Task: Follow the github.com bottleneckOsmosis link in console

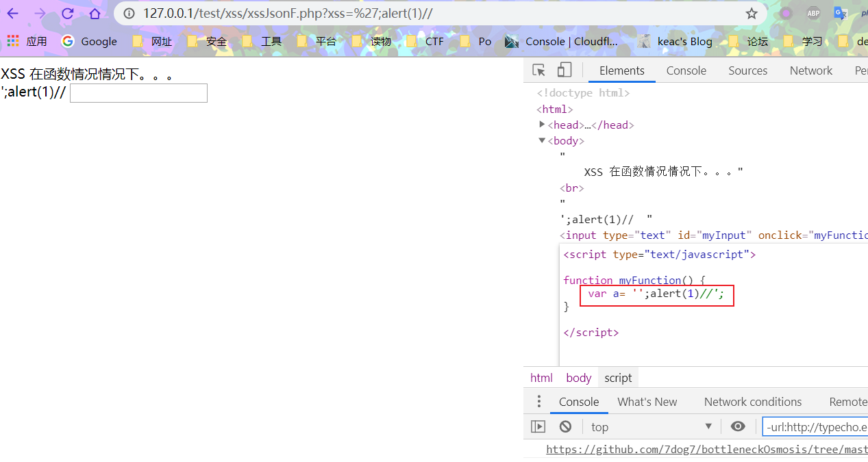Action: coord(707,450)
